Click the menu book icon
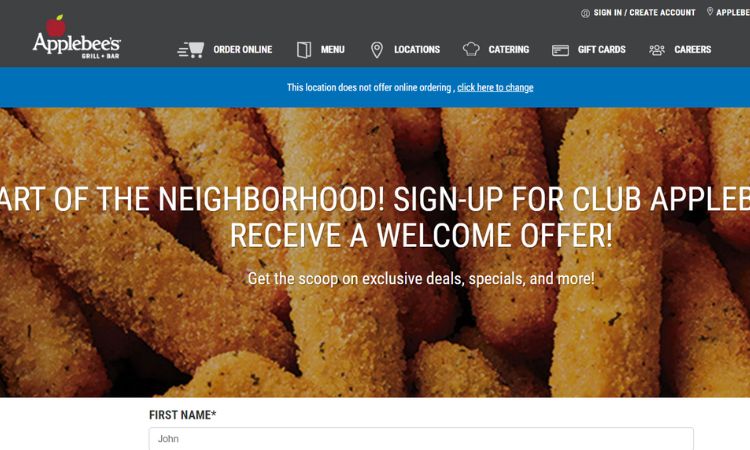 click(304, 49)
